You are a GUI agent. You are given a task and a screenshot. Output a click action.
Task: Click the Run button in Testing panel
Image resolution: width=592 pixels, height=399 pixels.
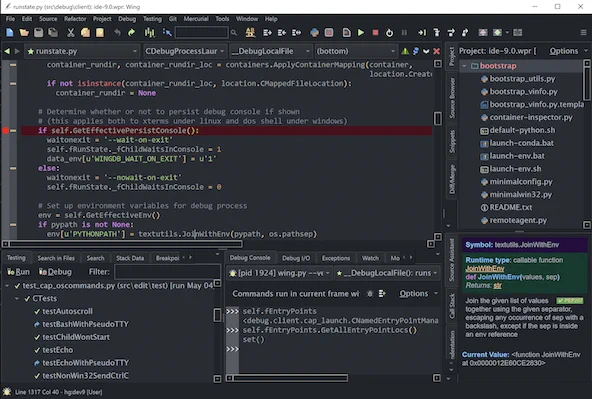pyautogui.click(x=18, y=272)
